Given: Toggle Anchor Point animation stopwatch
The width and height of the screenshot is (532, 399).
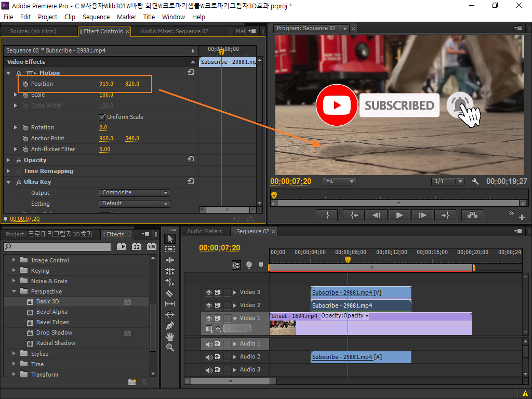Looking at the screenshot, I should [25, 138].
